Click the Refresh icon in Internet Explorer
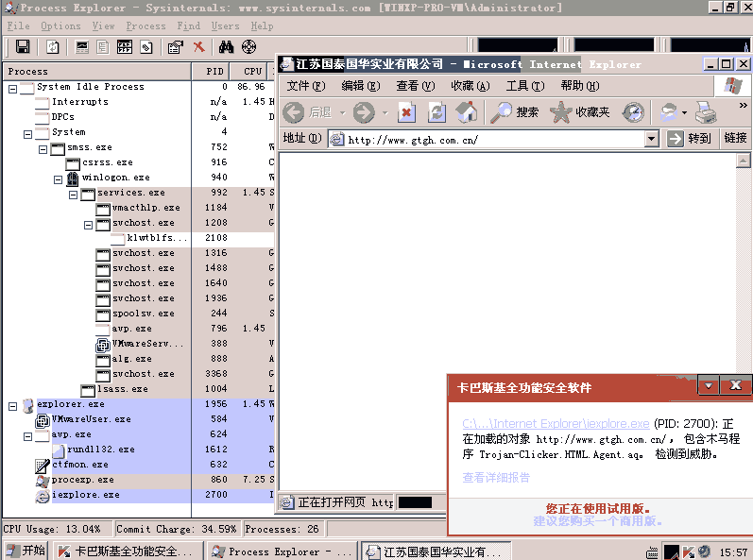753x560 pixels. tap(436, 112)
